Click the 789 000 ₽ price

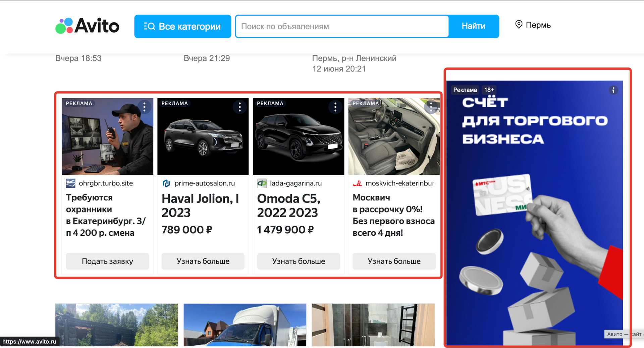tap(187, 230)
